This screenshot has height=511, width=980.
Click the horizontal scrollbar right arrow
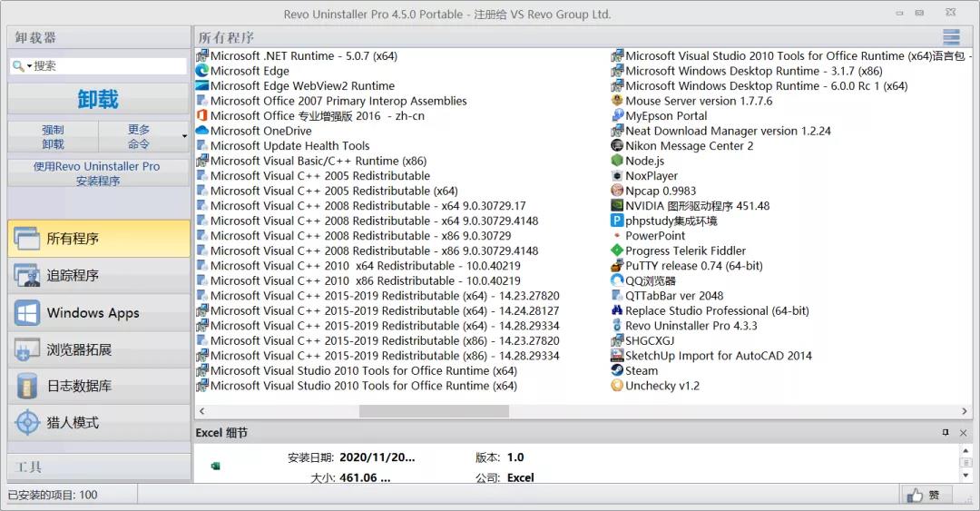[965, 411]
